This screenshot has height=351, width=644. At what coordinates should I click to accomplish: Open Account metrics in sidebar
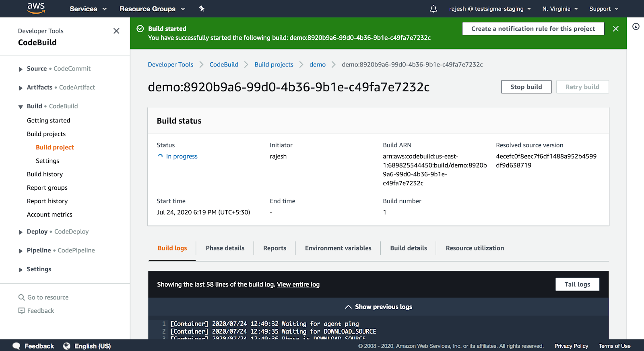[50, 215]
